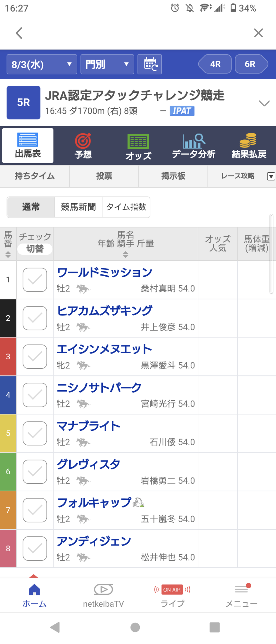The width and height of the screenshot is (276, 644).
Task: Go to next race 6R
Action: pos(251,64)
